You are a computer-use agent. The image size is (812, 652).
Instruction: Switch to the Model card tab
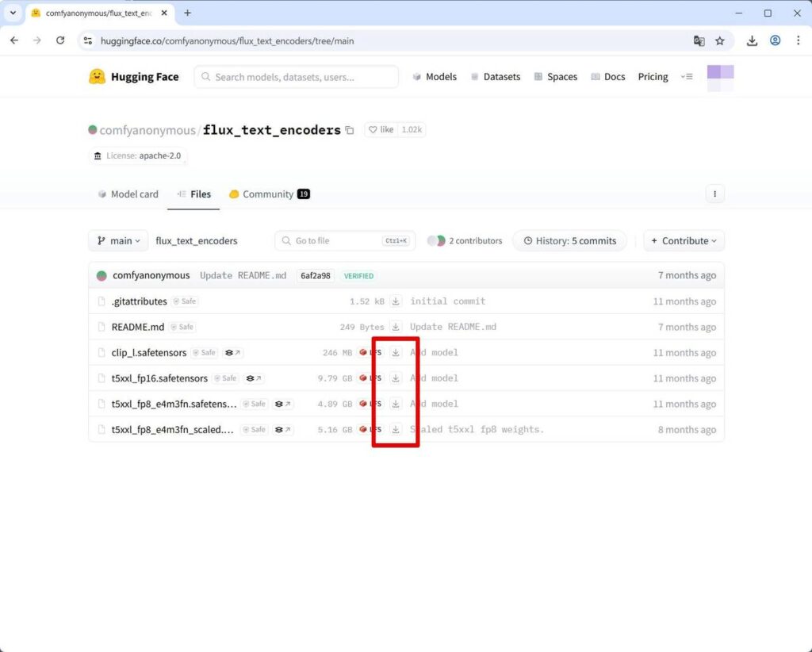tap(128, 194)
